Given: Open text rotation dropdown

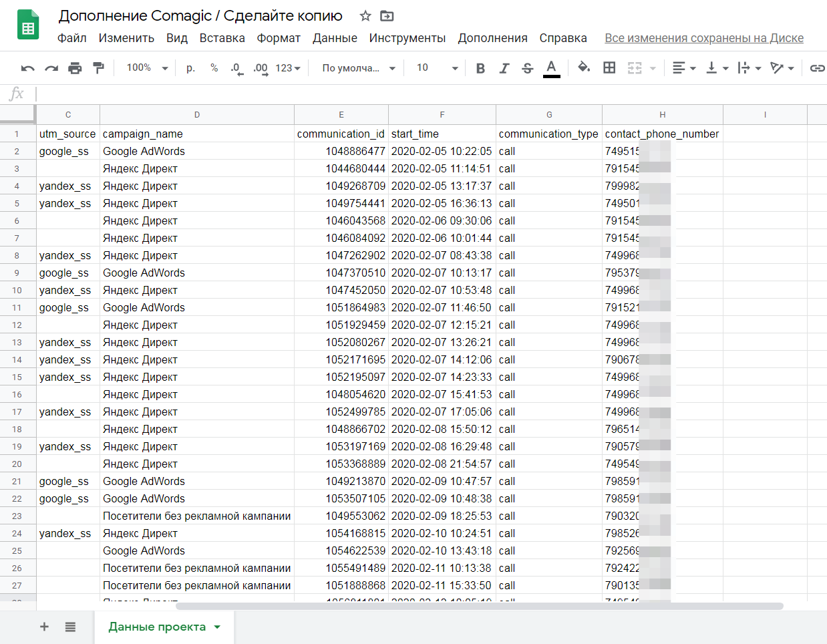Looking at the screenshot, I should pyautogui.click(x=782, y=68).
